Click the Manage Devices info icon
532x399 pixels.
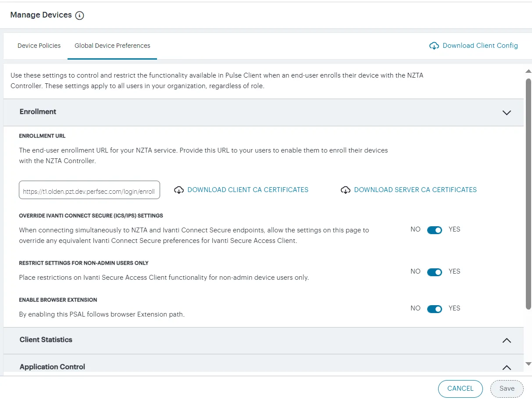pos(79,15)
